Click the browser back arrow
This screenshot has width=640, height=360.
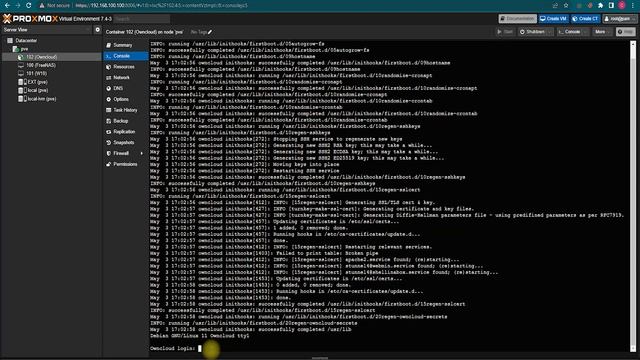(7, 5)
